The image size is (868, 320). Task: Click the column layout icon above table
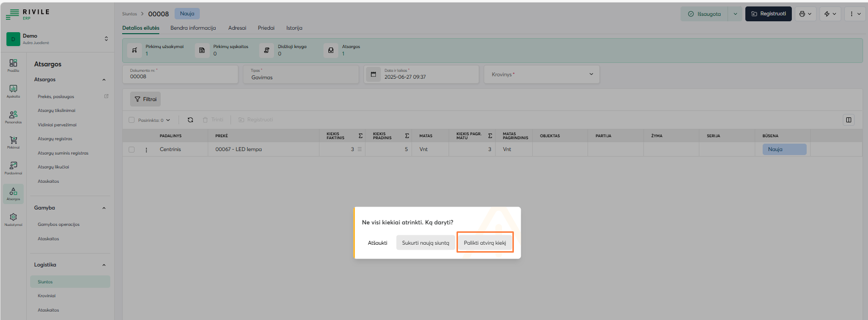[848, 120]
